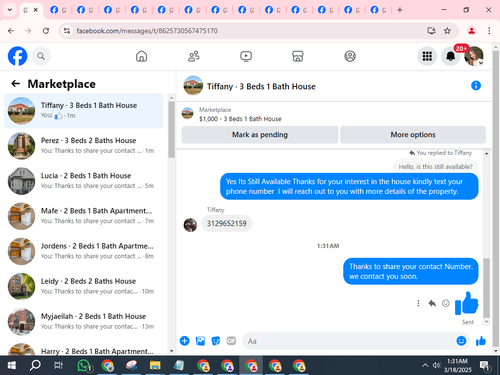Open the account profile picture menu
The height and width of the screenshot is (375, 500).
474,56
